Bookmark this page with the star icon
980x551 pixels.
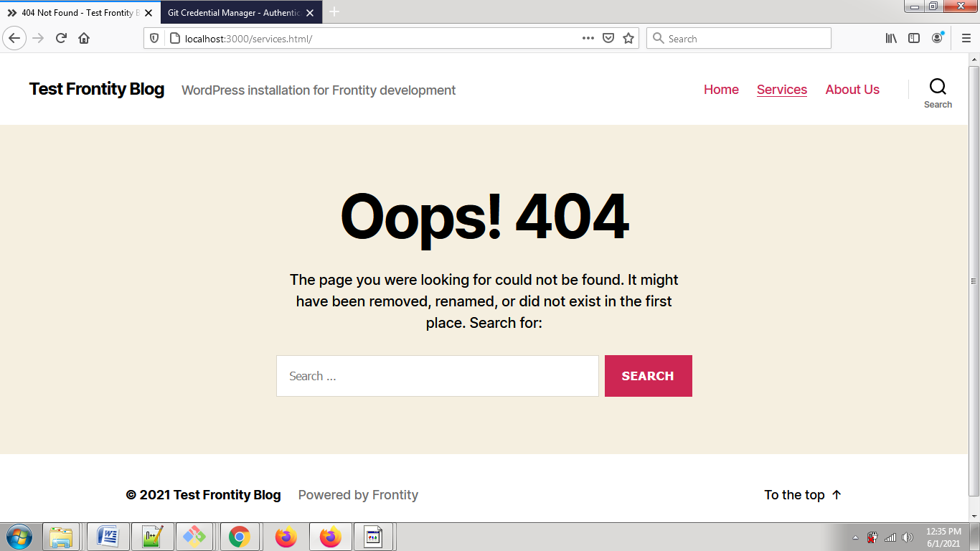click(x=628, y=39)
